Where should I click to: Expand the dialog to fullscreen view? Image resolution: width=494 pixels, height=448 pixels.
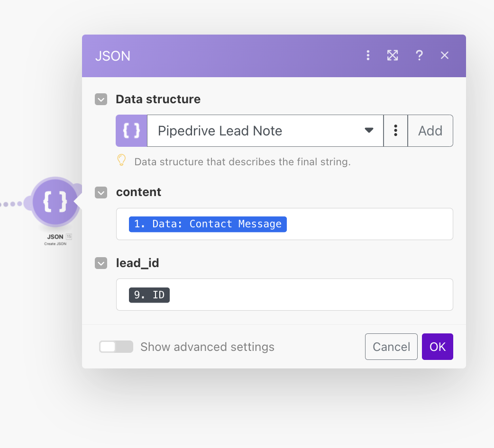pos(393,55)
